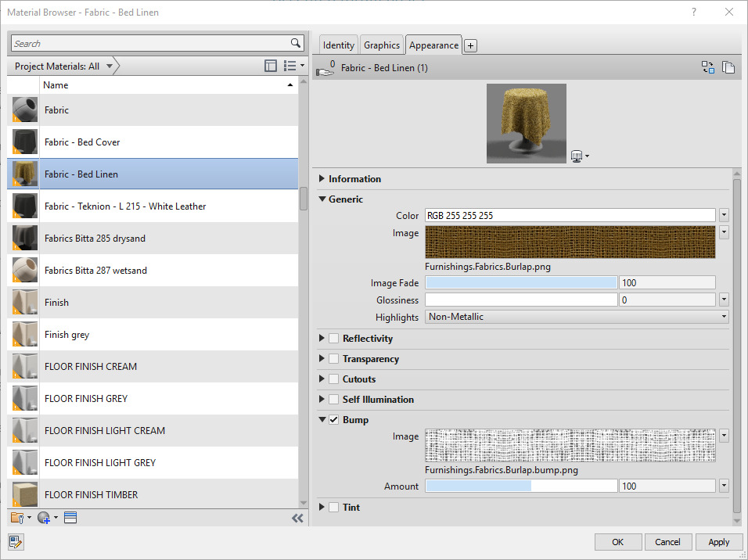This screenshot has height=560, width=748.
Task: Enable the Self Illumination checkbox
Action: (x=333, y=399)
